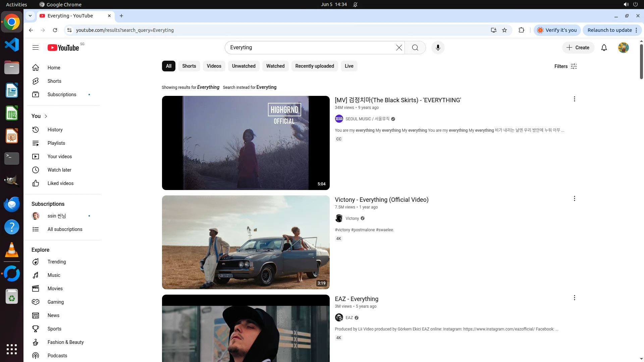This screenshot has height=362, width=644.
Task: Open Trending in Explore sidebar
Action: tap(56, 262)
